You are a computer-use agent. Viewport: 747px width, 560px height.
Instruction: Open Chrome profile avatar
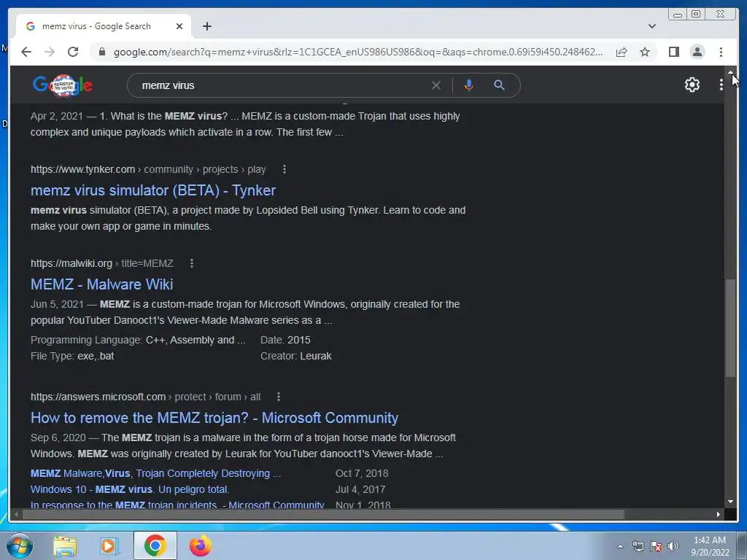[x=697, y=52]
